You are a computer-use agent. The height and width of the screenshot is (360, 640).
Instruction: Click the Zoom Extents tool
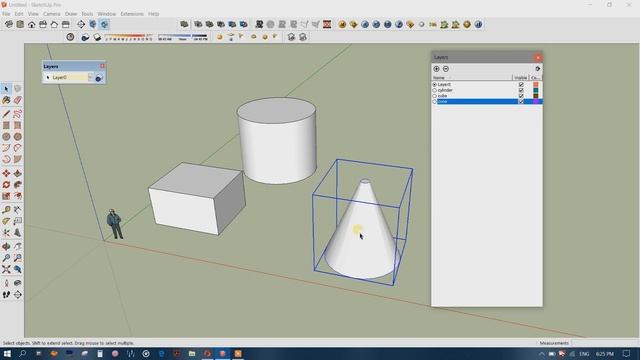6,269
